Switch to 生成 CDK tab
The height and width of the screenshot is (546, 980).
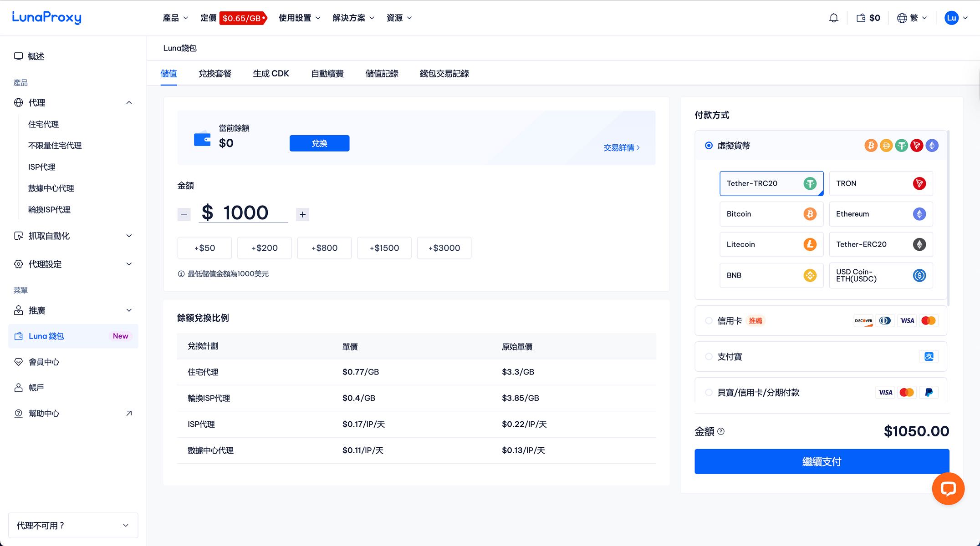tap(271, 73)
